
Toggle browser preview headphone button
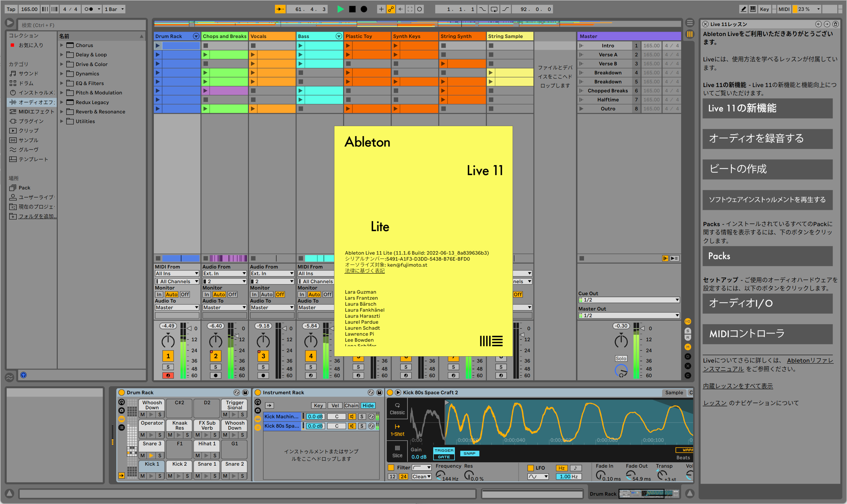coord(23,375)
